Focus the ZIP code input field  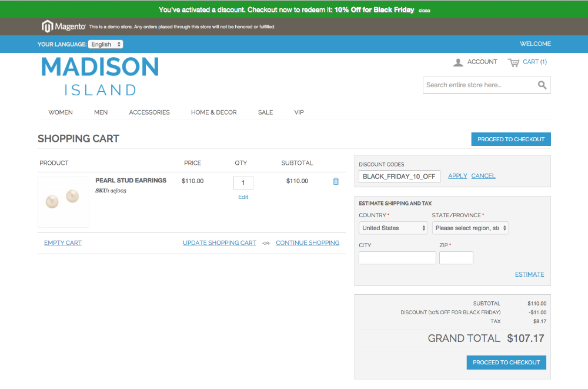click(x=456, y=258)
